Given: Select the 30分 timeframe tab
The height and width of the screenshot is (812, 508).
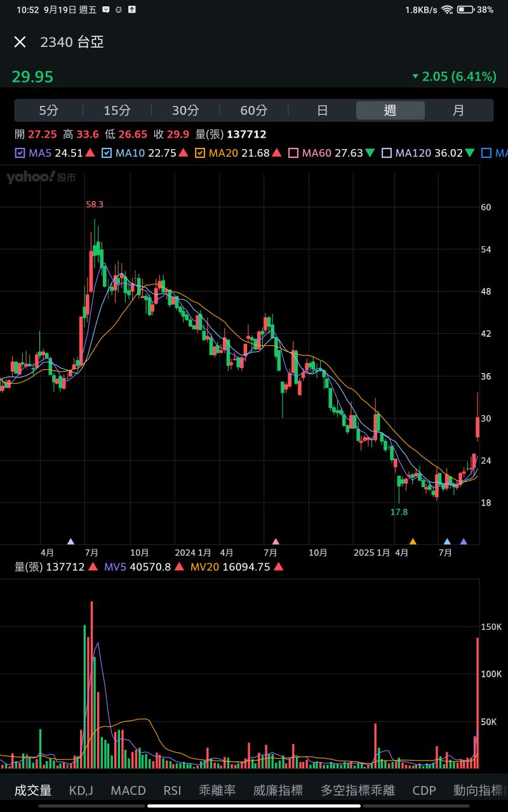Looking at the screenshot, I should 185,110.
